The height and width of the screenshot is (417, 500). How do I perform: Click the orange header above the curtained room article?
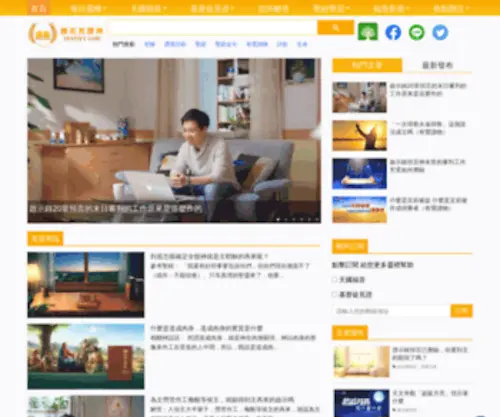coord(350,332)
